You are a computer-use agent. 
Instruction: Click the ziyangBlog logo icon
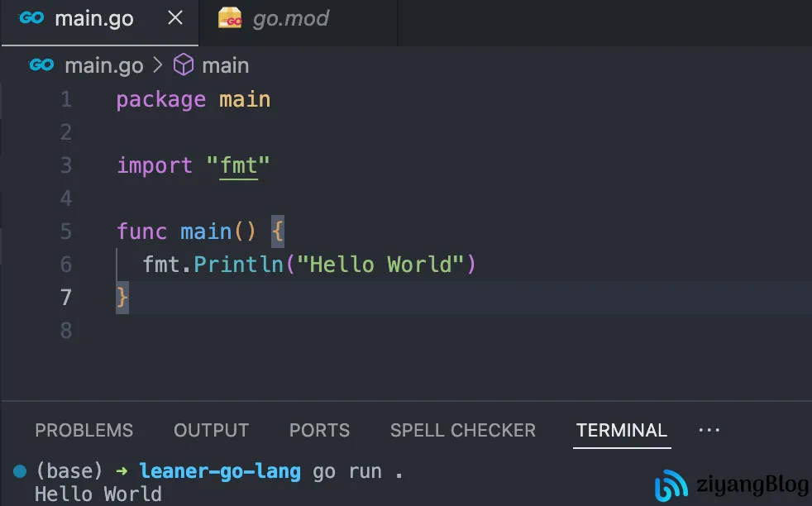click(x=671, y=486)
